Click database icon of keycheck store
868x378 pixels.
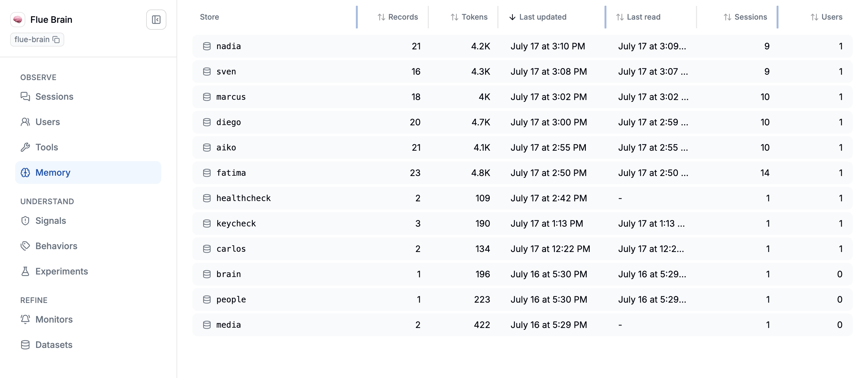(207, 223)
